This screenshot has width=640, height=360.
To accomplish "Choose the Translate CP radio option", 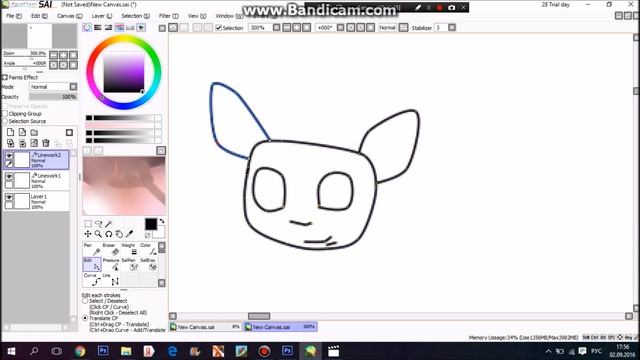I will pos(85,318).
